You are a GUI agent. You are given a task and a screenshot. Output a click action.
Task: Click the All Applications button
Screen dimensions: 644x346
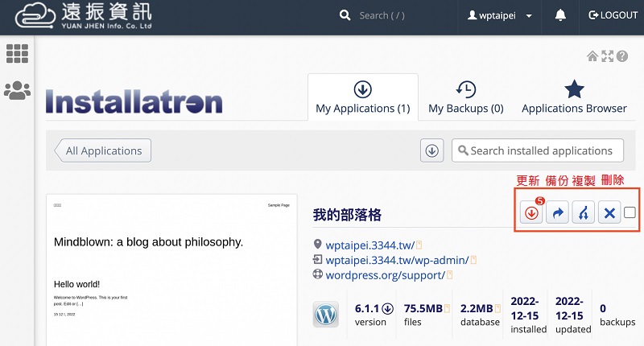(x=103, y=150)
